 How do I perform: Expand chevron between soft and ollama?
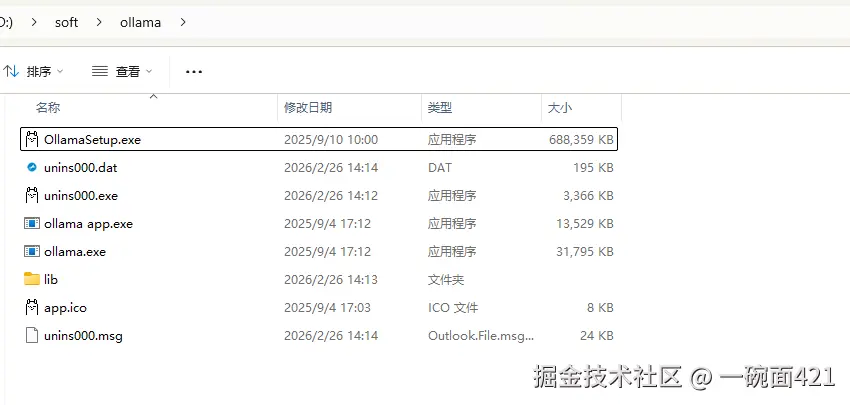pos(99,22)
